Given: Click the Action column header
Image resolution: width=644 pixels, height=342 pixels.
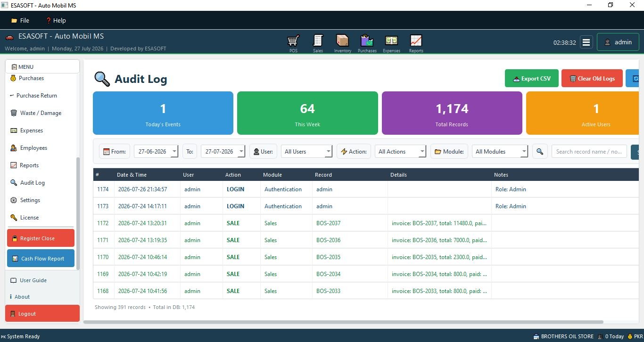Looking at the screenshot, I should [241, 174].
